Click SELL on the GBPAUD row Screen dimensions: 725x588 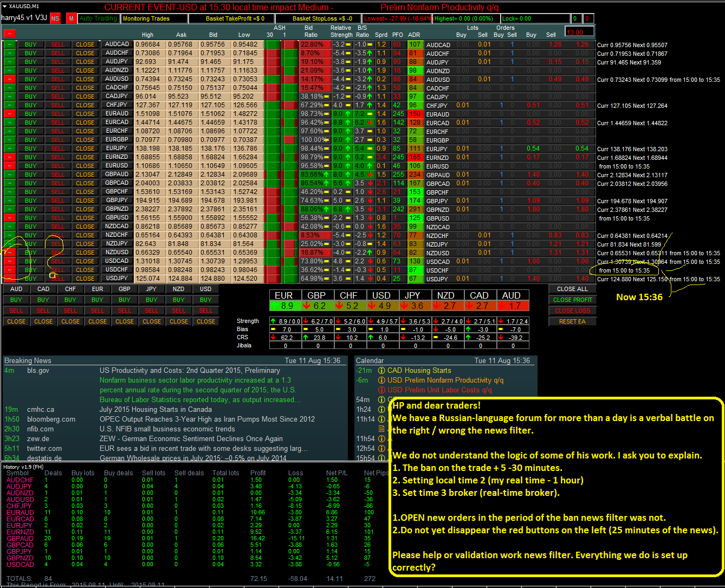pyautogui.click(x=58, y=175)
